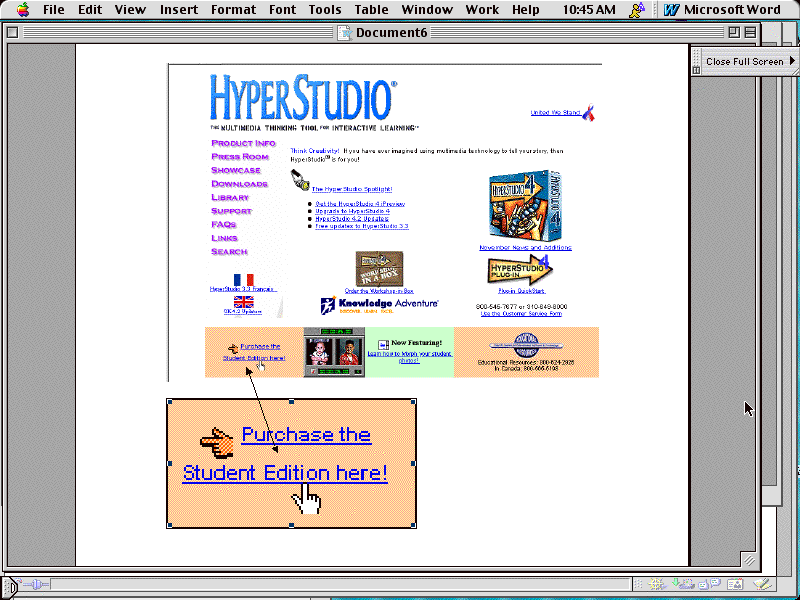Click the Document6 window resize grip
This screenshot has width=800, height=600.
point(748,560)
